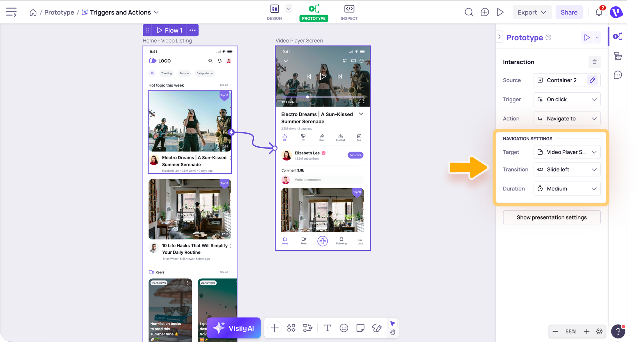
Task: Open the Export dropdown
Action: coord(532,12)
